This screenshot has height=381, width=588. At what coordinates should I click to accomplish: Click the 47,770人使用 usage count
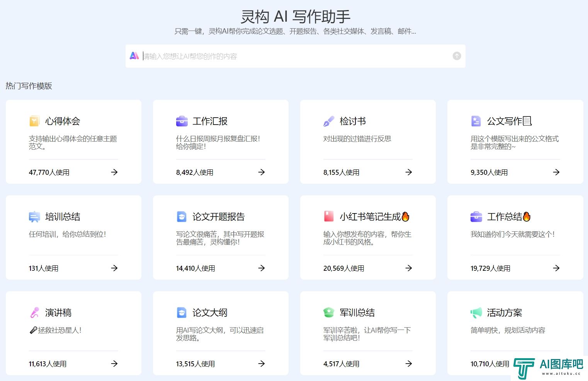pos(49,173)
